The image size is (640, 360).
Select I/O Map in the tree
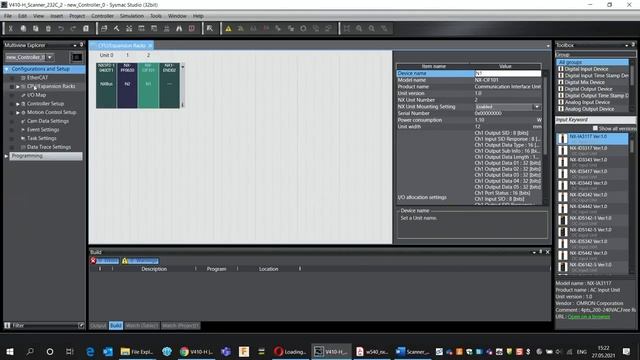36,95
